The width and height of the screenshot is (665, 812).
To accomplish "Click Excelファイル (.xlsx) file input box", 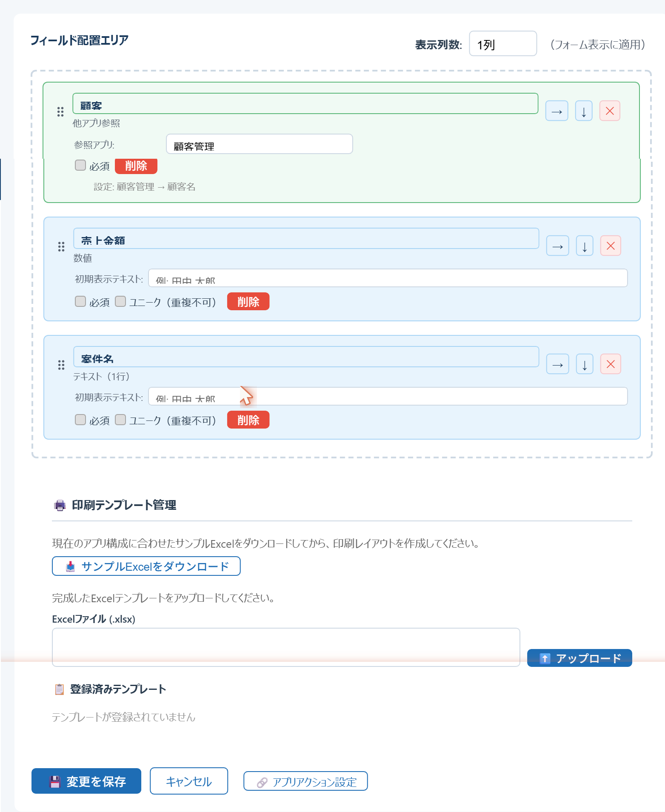I will click(x=286, y=647).
